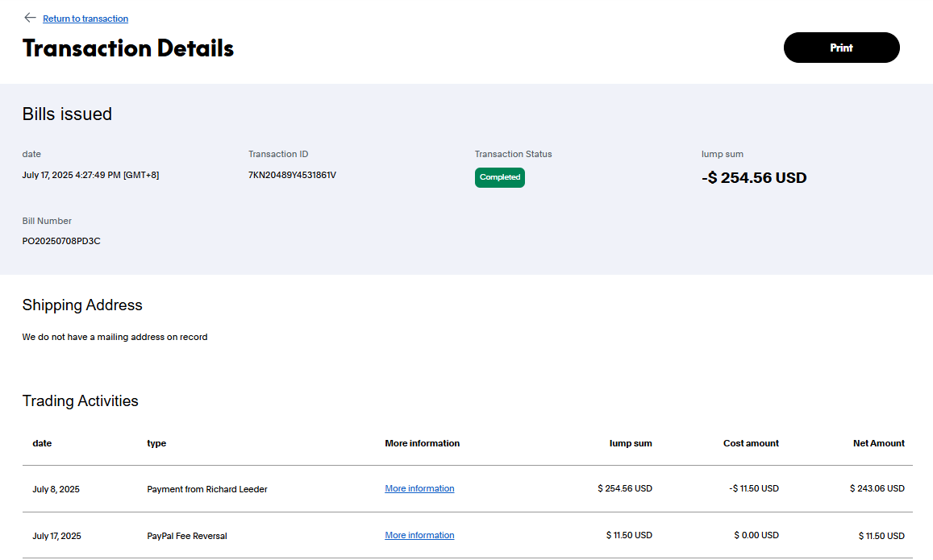Select the Payment from Richard Leeder row text
933x560 pixels.
(x=207, y=489)
